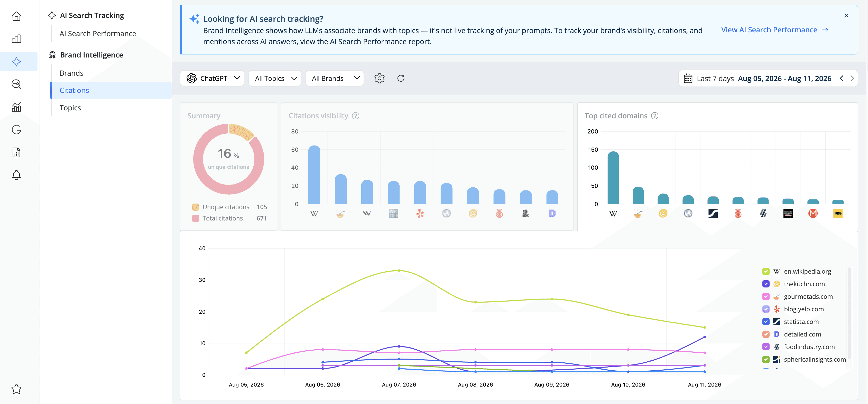The image size is (868, 404).
Task: Click WM Tips icon under Citations visibility chart
Action: pos(393,214)
